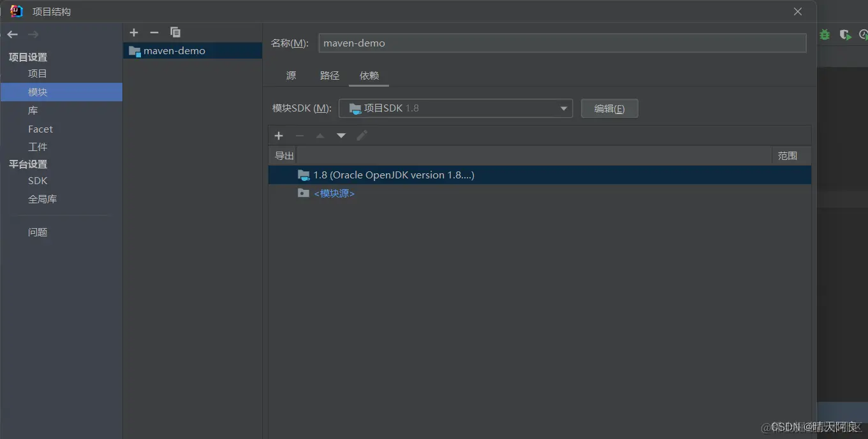Click the 编辑(E) button

(x=609, y=108)
